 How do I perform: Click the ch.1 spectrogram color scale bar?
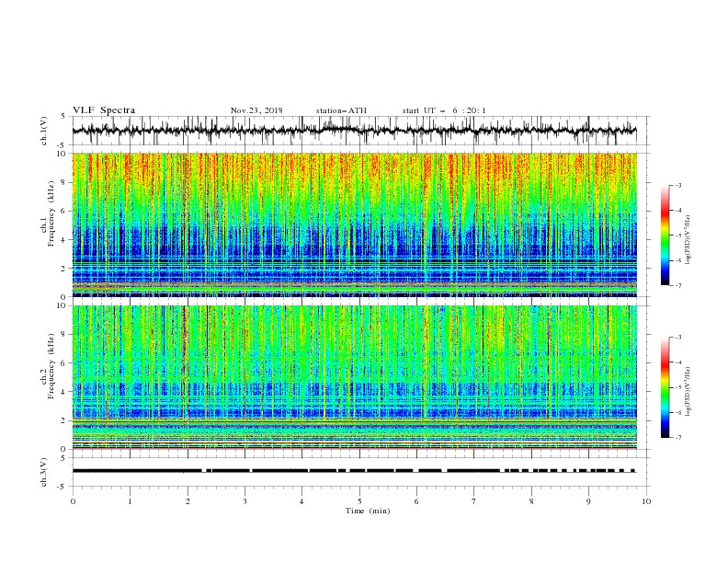click(665, 236)
